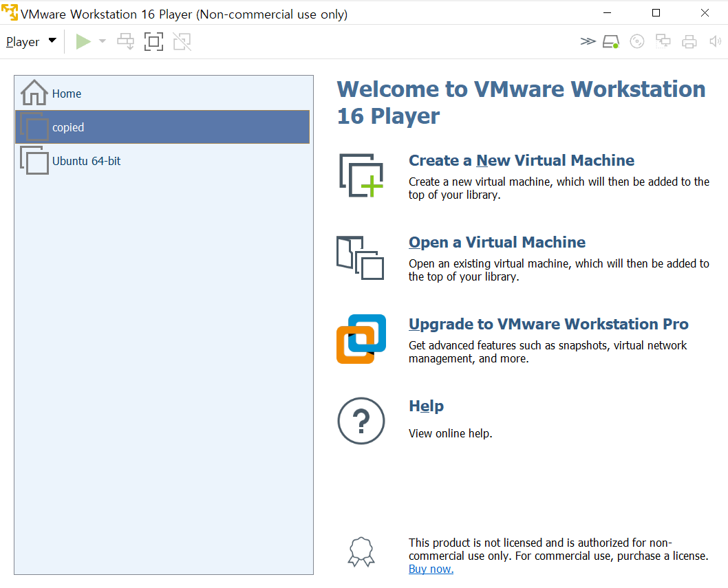Screen dimensions: 728x588
Task: Click Open a Virtual Machine link
Action: [x=497, y=242]
